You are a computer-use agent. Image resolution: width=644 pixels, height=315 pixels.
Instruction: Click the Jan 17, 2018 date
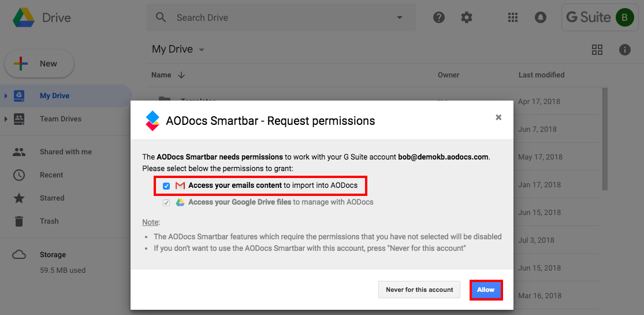(x=539, y=184)
